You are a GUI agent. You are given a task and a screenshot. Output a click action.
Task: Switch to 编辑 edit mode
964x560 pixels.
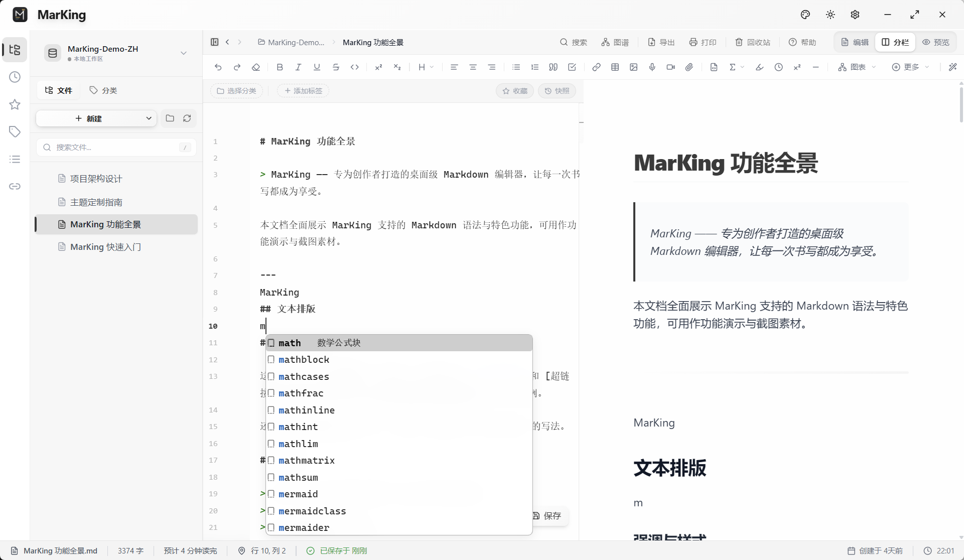[855, 42]
